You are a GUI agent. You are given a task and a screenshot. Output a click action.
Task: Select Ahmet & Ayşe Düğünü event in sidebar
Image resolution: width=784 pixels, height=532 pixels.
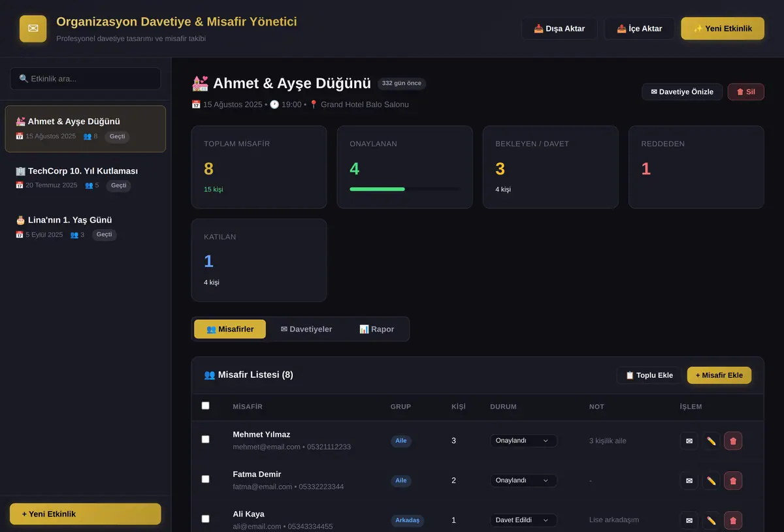[x=86, y=129]
